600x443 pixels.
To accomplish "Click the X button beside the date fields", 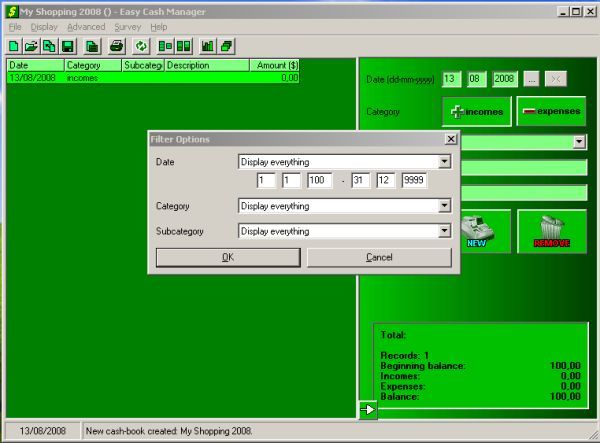I will coord(556,79).
